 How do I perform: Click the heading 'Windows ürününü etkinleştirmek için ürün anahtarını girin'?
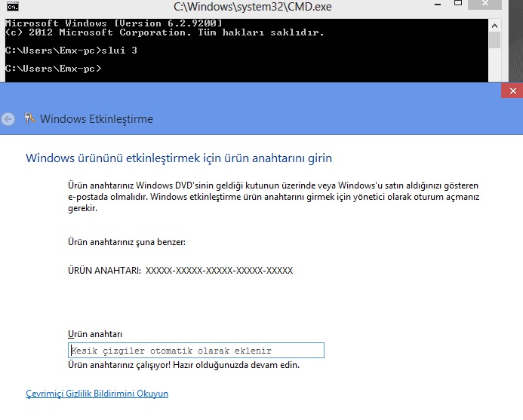[179, 158]
